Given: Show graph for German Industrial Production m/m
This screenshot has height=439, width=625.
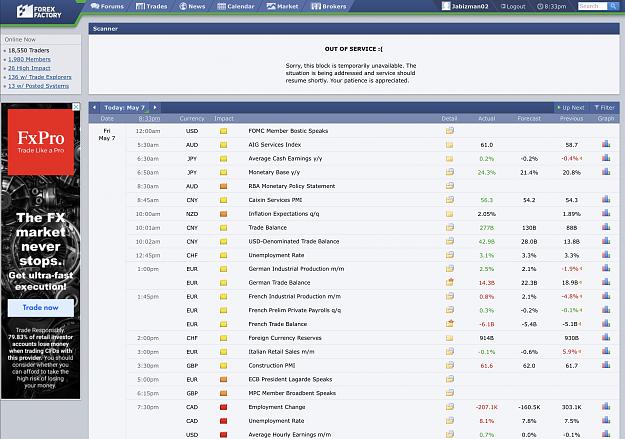Looking at the screenshot, I should pos(606,268).
